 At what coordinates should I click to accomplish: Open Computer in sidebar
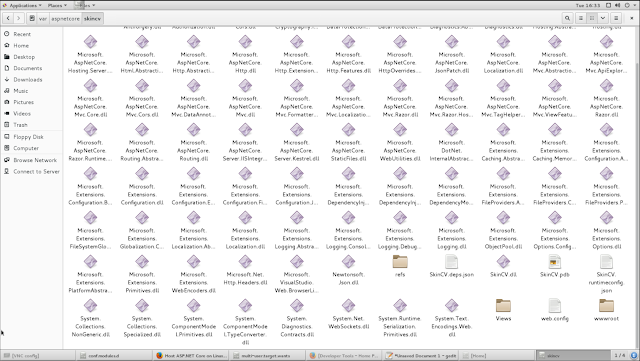coord(26,148)
